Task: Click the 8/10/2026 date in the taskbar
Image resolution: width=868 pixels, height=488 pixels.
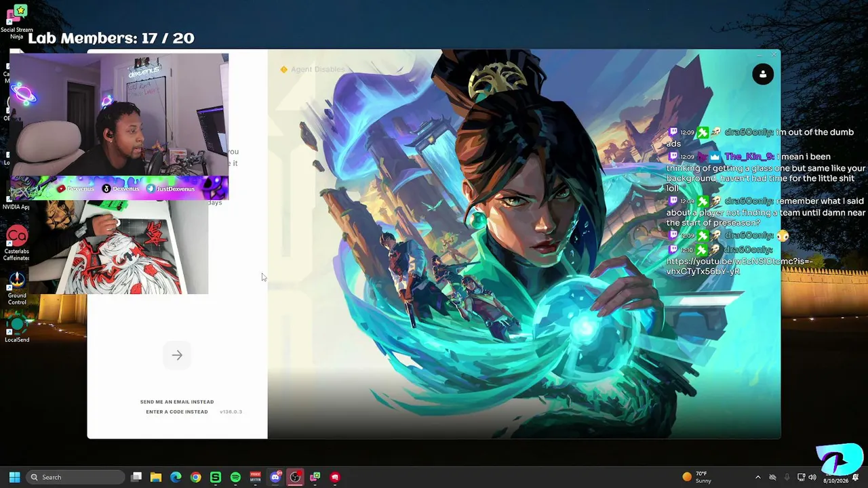Action: coord(835,481)
